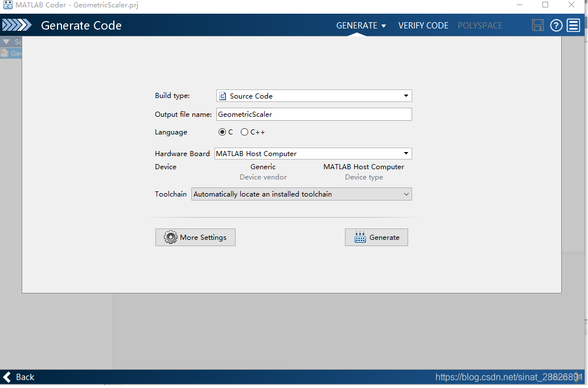Click the Generate button

pos(376,238)
